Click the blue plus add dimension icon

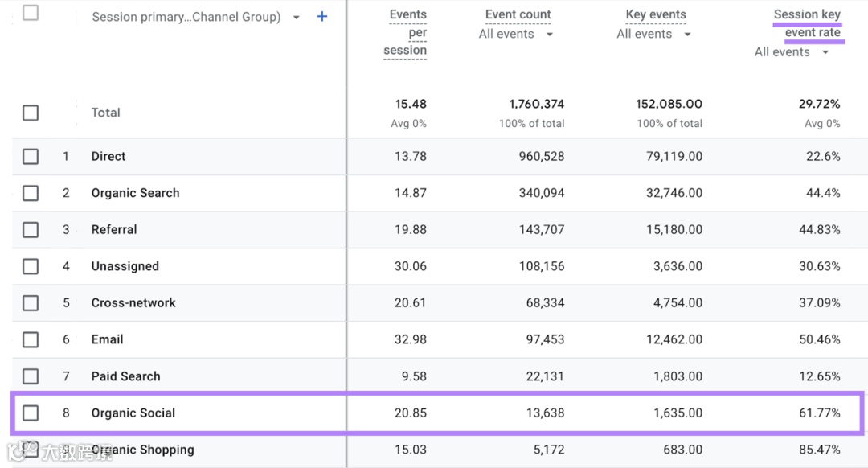[322, 17]
